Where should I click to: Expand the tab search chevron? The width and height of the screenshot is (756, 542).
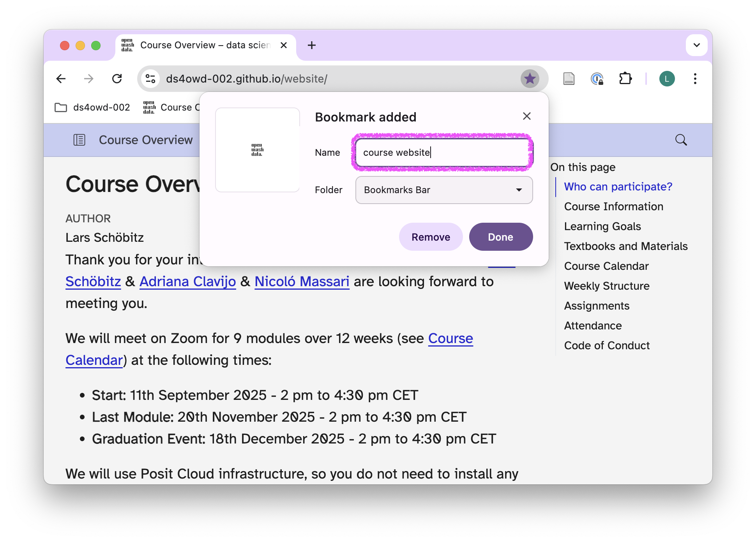coord(696,45)
